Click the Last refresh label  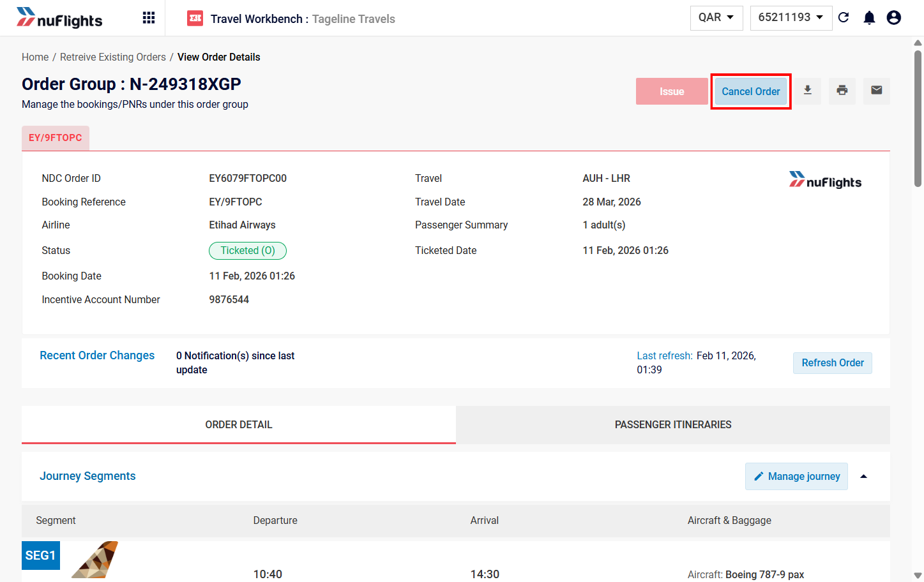pyautogui.click(x=665, y=355)
